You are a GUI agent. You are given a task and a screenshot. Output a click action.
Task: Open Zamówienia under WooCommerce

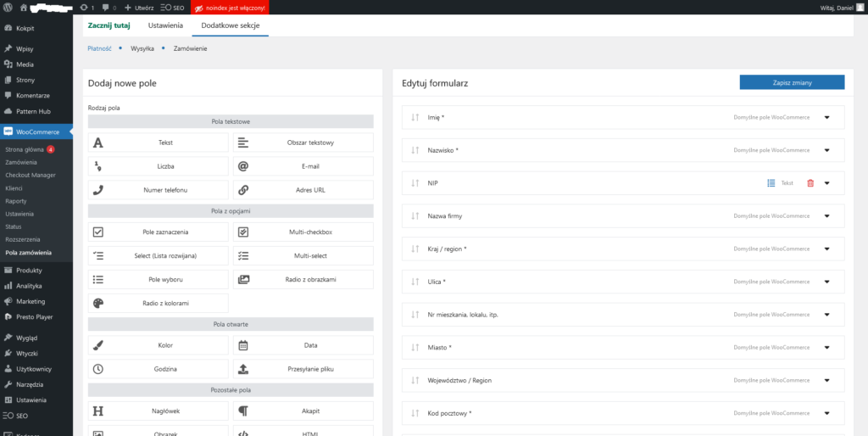[x=21, y=162]
